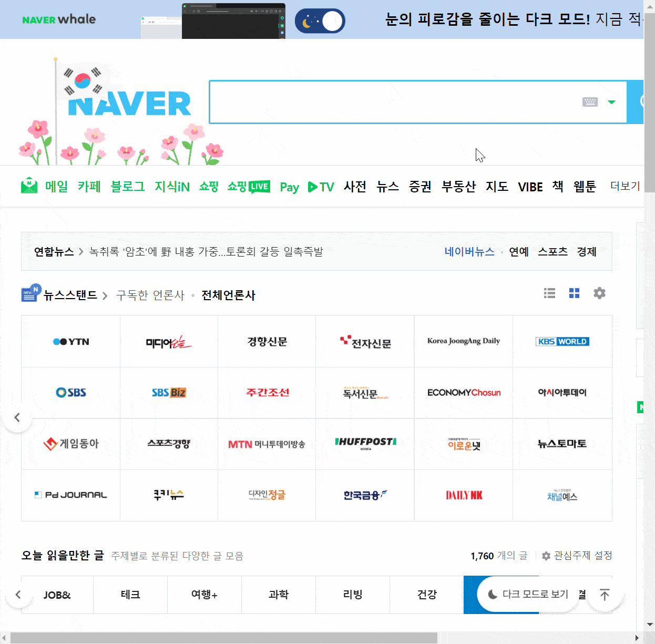
Task: Open the SBS Biz press logo
Action: (x=169, y=392)
